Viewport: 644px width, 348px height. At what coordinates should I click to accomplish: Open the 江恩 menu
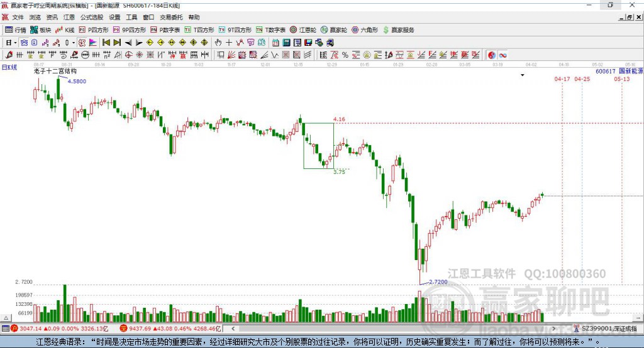pyautogui.click(x=69, y=17)
